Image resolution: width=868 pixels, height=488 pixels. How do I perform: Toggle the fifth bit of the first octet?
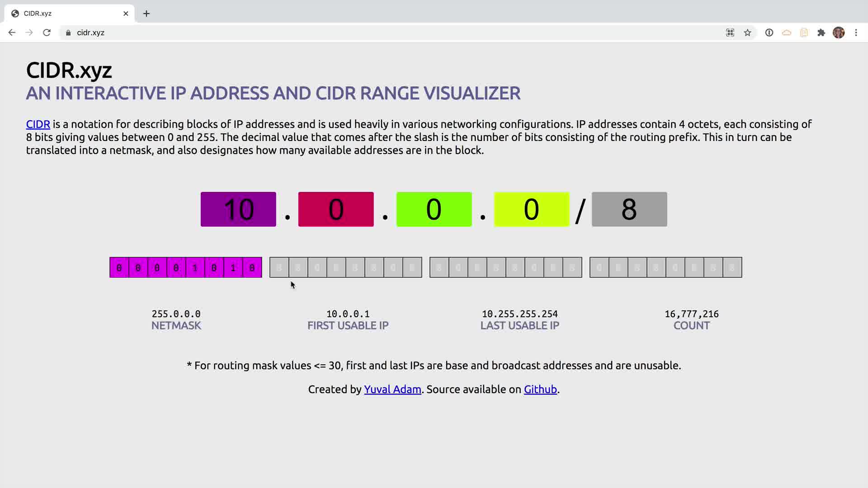195,267
